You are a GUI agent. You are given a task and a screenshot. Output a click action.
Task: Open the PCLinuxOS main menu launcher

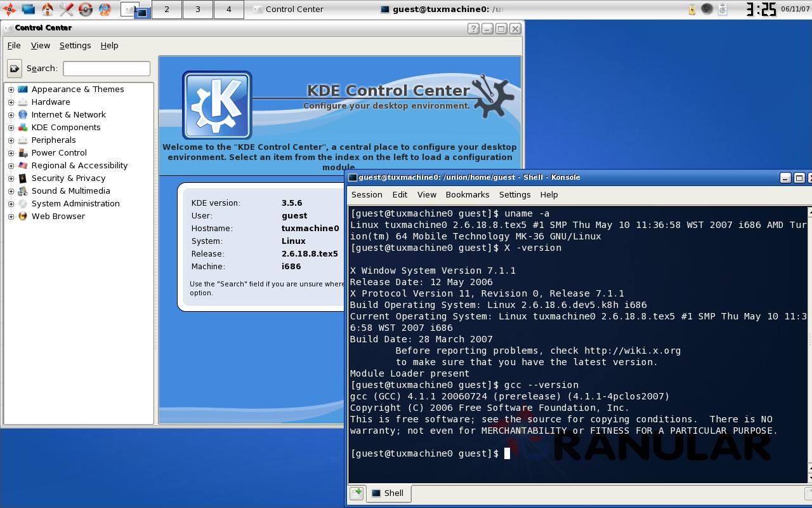click(9, 9)
